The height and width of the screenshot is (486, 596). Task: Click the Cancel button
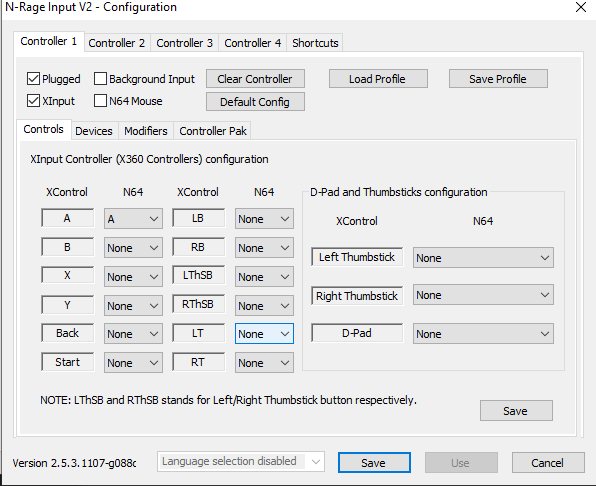[x=548, y=462]
